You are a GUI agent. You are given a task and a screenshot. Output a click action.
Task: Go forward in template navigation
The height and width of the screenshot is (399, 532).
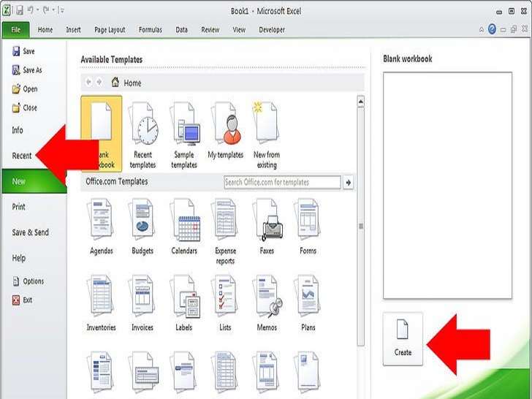click(99, 82)
